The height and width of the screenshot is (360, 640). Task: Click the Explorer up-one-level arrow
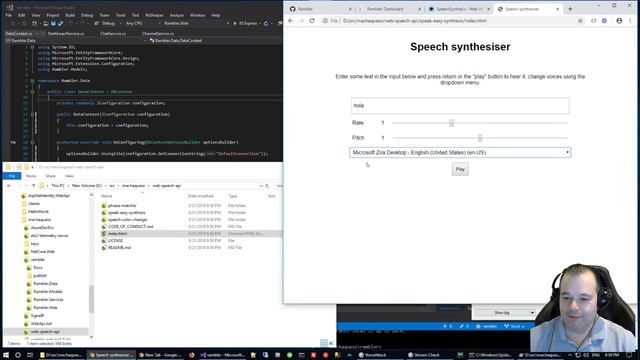33,186
